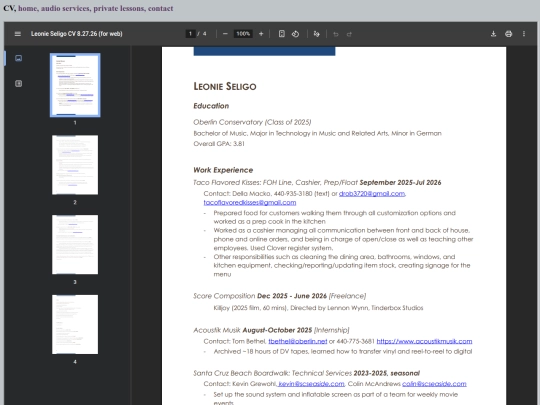Select the page 4 thumbnail
This screenshot has width=540, height=405.
(x=75, y=324)
